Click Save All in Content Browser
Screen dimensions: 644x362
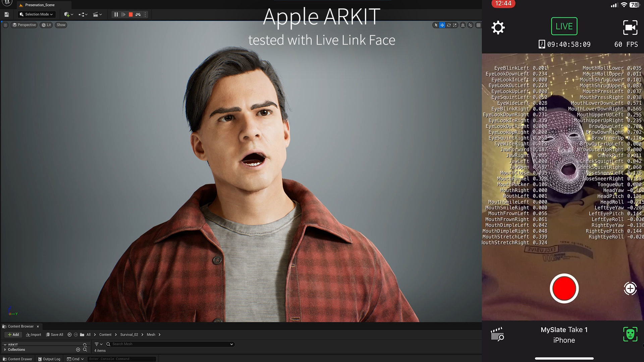point(54,335)
